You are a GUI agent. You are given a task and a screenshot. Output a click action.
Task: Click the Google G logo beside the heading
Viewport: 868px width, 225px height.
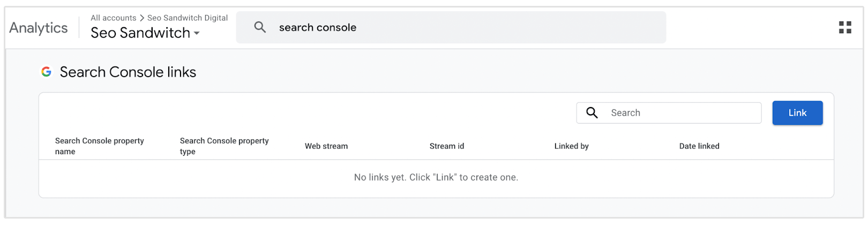[x=47, y=72]
